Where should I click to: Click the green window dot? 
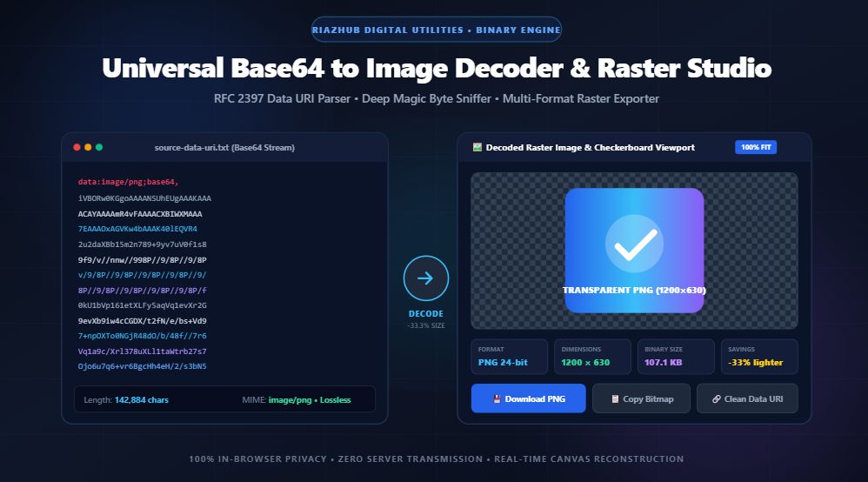tap(99, 147)
